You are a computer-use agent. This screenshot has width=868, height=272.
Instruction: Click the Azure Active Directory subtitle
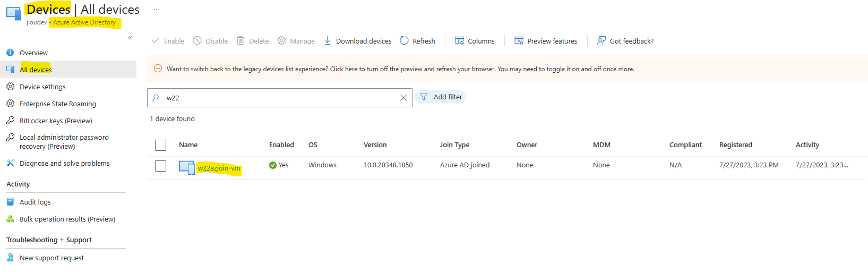[84, 22]
